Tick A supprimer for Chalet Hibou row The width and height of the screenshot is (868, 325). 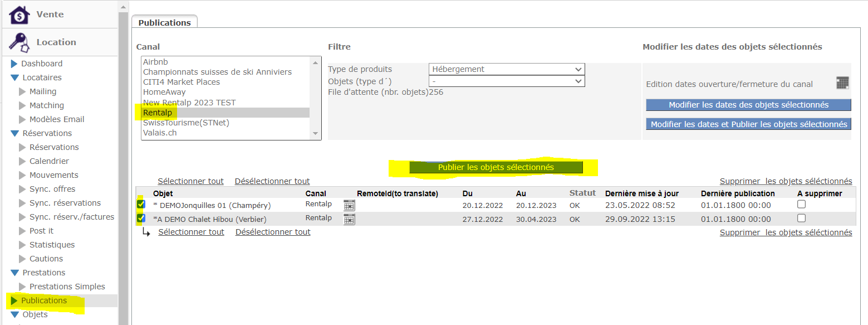(x=802, y=218)
